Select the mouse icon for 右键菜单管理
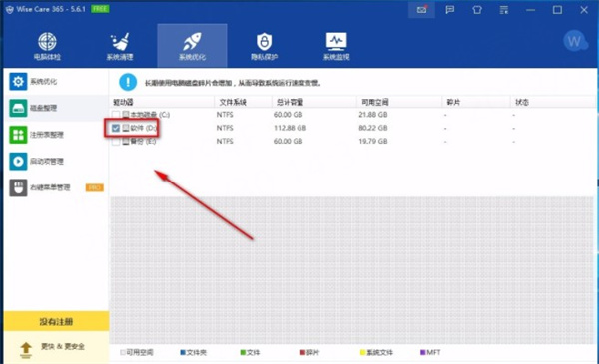 coord(18,187)
